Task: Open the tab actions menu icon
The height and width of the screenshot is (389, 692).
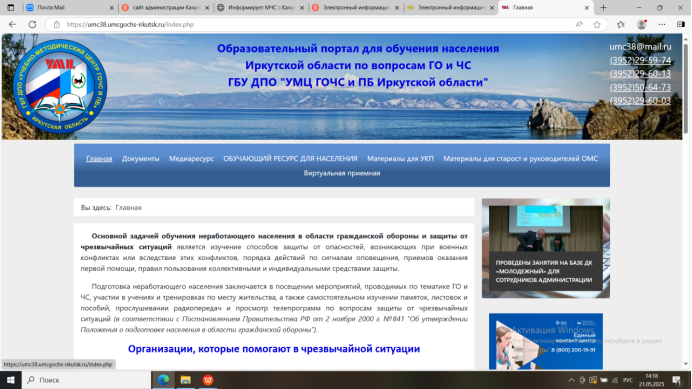Action: (11, 8)
